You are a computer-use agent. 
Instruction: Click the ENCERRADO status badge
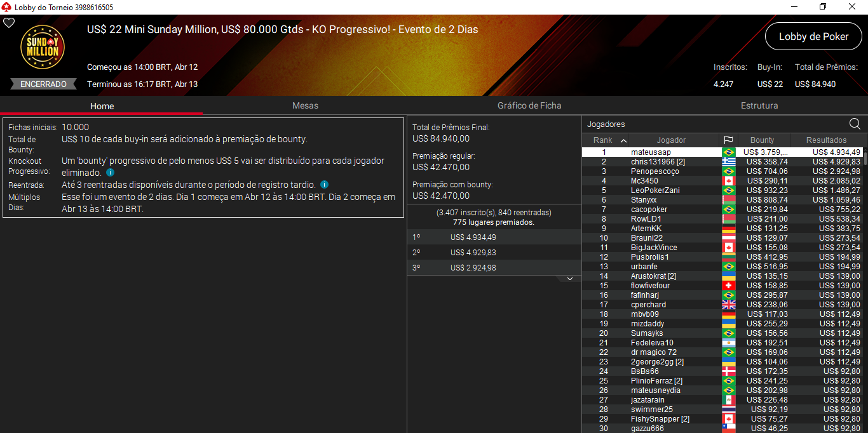coord(42,83)
